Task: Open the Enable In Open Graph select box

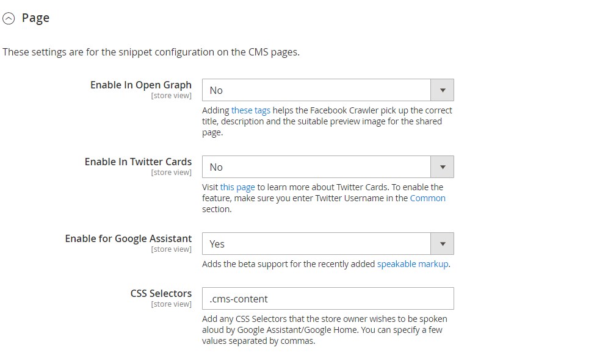Action: 316,90
